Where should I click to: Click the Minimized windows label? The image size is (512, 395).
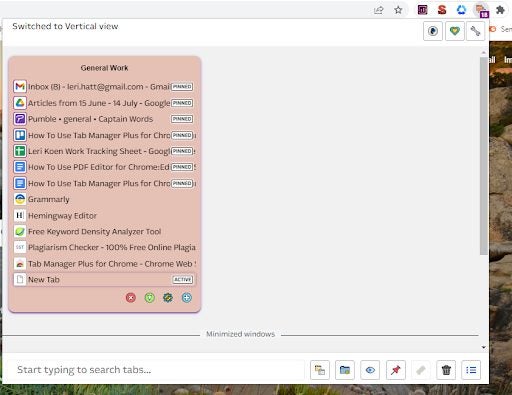[x=240, y=334]
